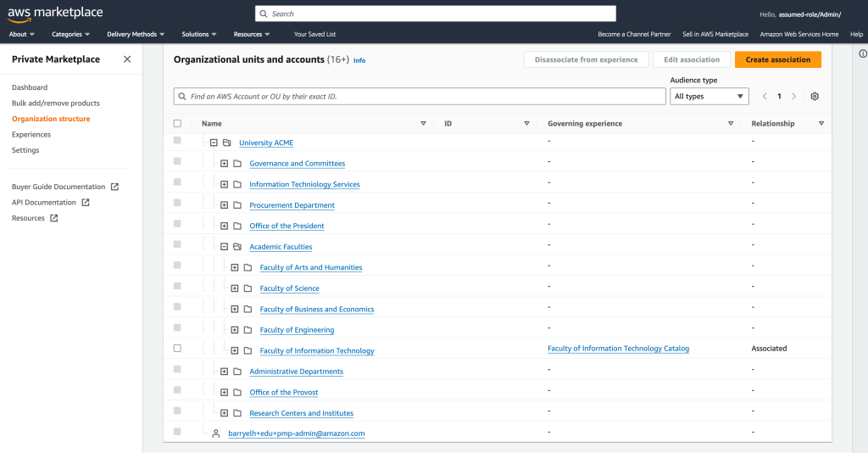
Task: Open Faculty of Information Technology Catalog link
Action: coord(618,349)
